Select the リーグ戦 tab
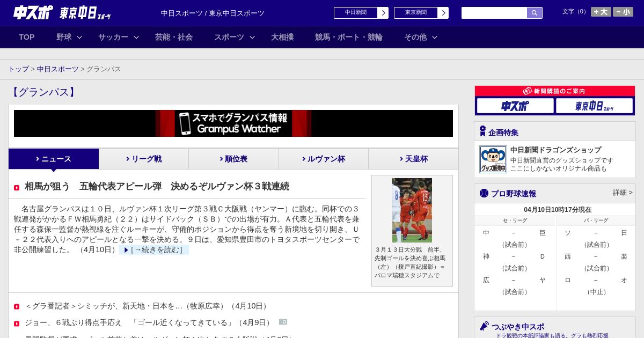 click(x=144, y=159)
